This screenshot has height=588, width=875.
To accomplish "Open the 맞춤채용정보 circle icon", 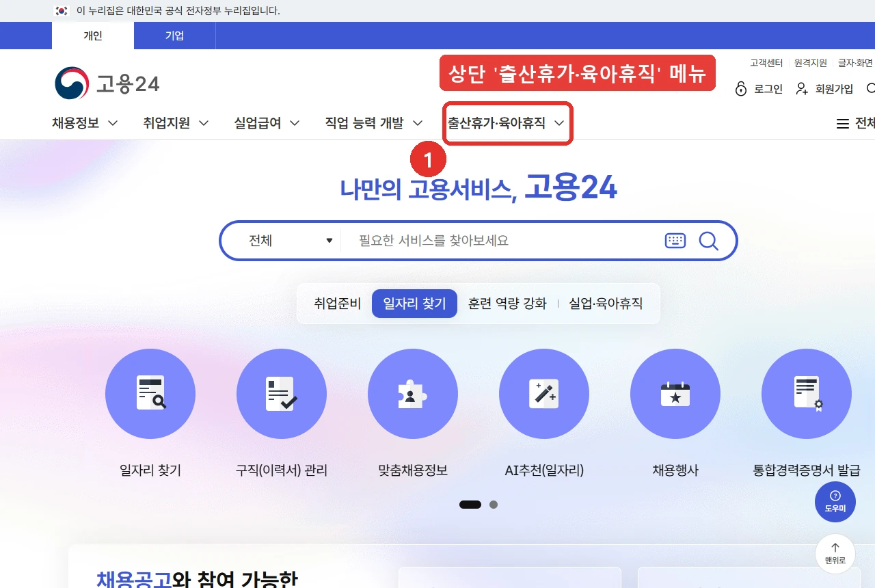I will (x=413, y=394).
